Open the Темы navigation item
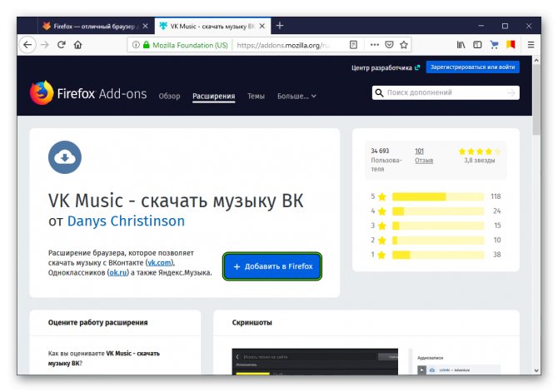The width and height of the screenshot is (558, 392). click(256, 96)
